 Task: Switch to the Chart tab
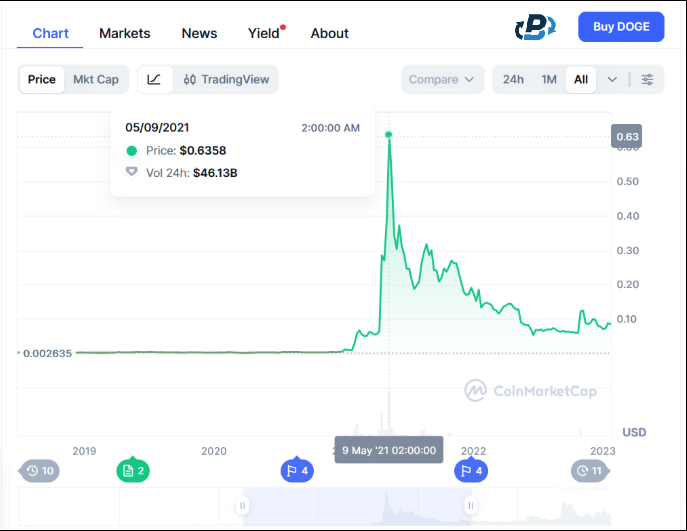[x=50, y=33]
